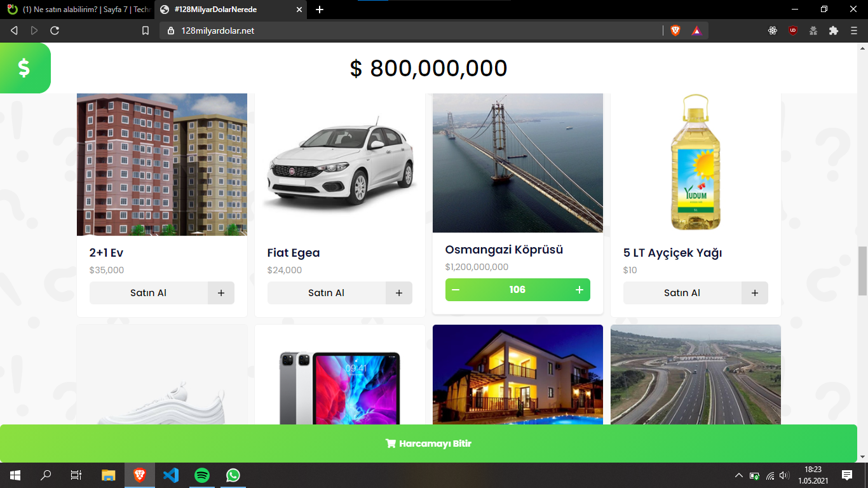Screen dimensions: 868x488
Task: Increase Osmangazi Köprüsü quantity with plus
Action: pos(580,290)
